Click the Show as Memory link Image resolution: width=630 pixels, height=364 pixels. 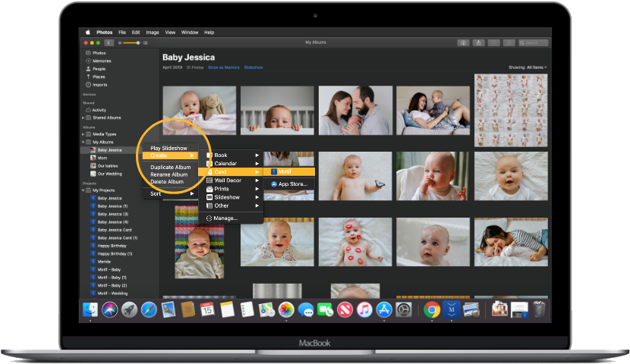point(224,67)
